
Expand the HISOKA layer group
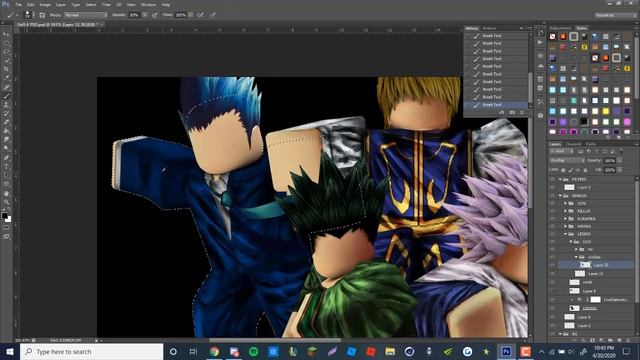coord(566,226)
